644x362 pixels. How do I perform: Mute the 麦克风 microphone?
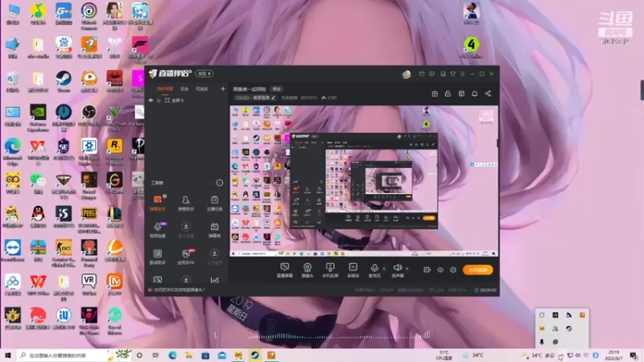click(x=374, y=270)
